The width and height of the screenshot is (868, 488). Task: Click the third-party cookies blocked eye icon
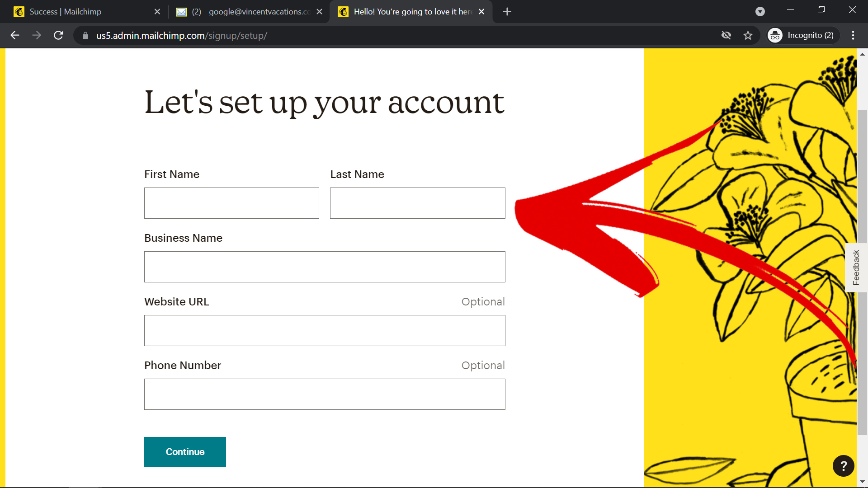tap(726, 35)
